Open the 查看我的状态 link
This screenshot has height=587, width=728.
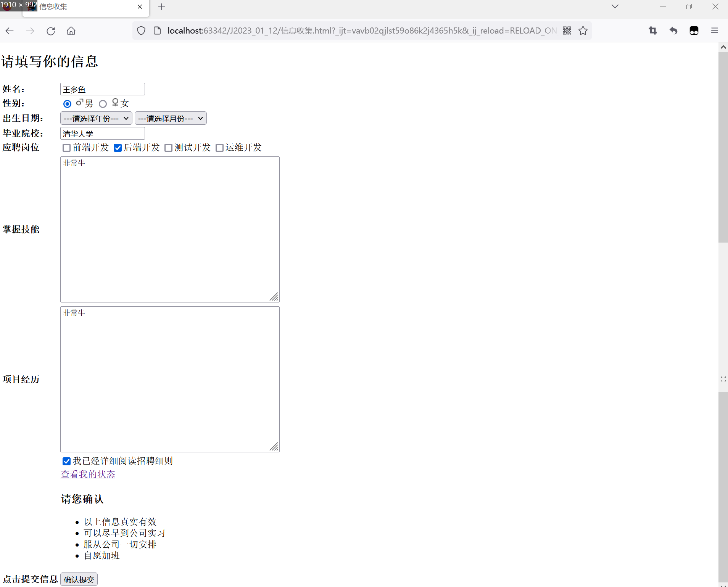[88, 474]
